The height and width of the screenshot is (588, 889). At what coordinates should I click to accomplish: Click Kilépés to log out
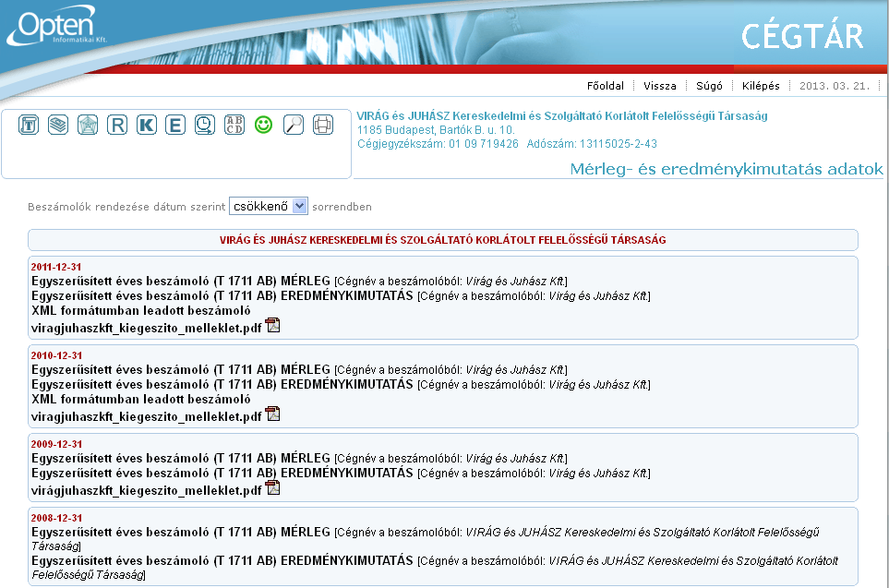coord(761,86)
